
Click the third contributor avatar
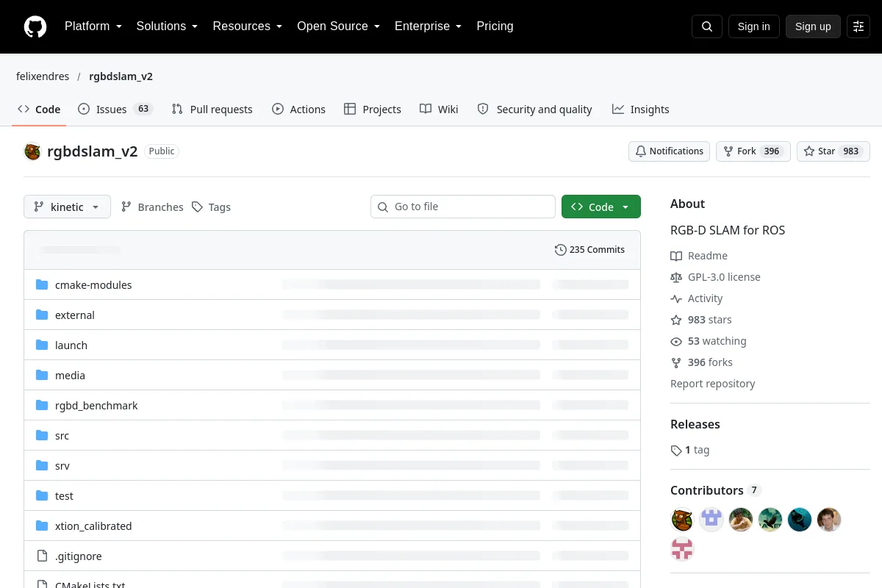click(x=741, y=520)
